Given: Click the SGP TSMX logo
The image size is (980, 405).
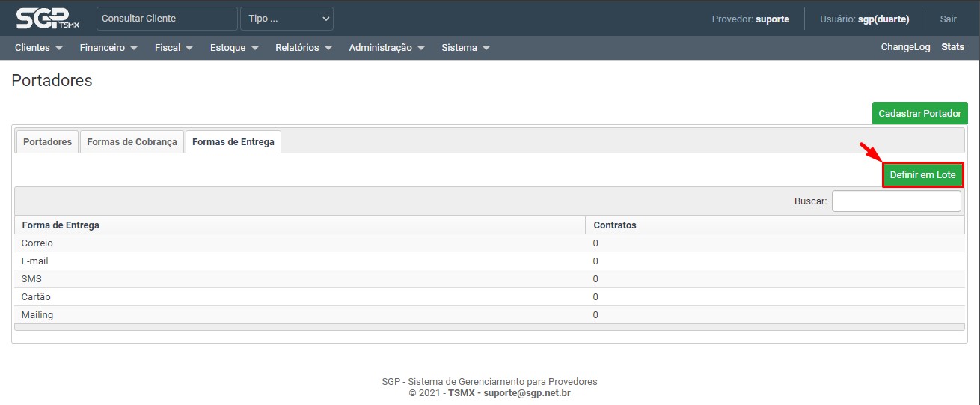Looking at the screenshot, I should (x=48, y=19).
